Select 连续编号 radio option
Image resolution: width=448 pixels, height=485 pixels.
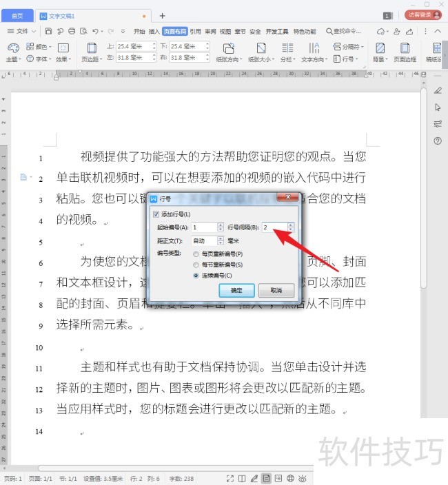196,276
